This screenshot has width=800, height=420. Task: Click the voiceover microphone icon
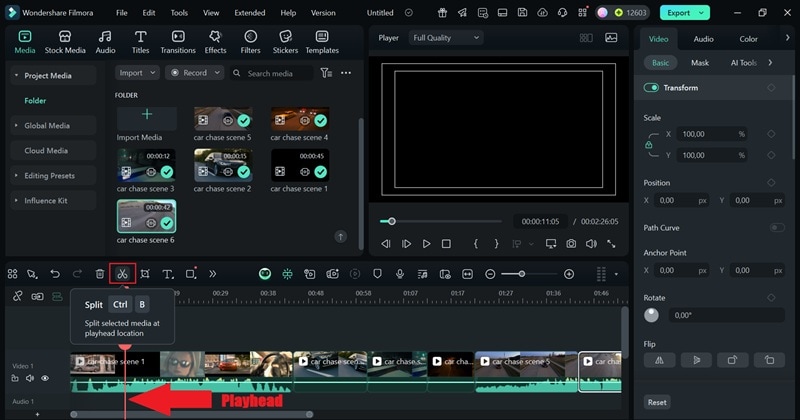(x=400, y=274)
